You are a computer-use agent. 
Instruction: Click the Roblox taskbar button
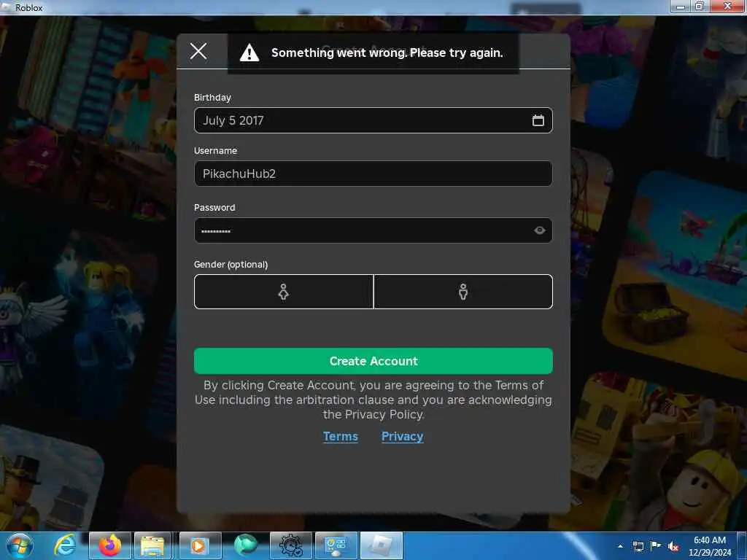pos(381,545)
